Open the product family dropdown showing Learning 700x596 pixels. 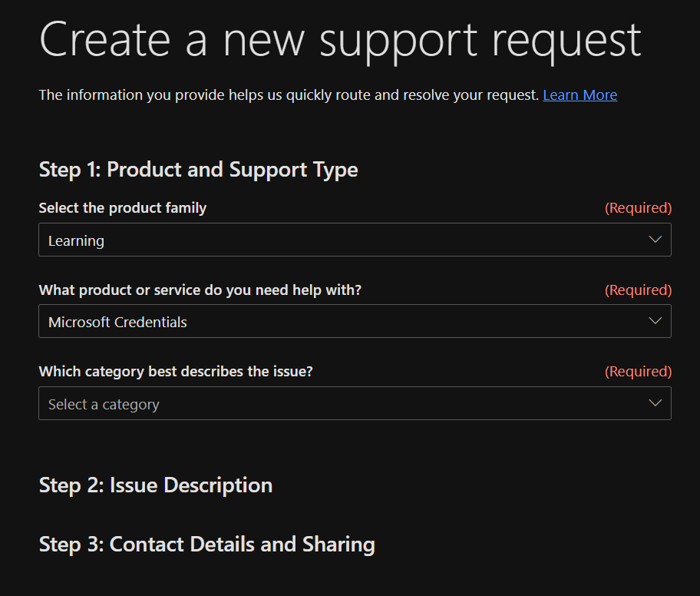pos(355,240)
